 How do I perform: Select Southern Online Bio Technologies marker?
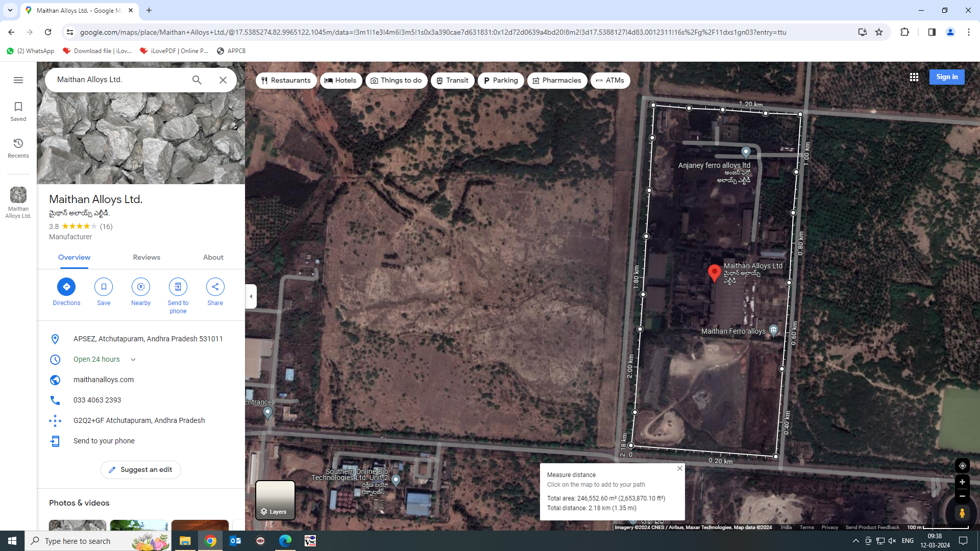point(396,480)
